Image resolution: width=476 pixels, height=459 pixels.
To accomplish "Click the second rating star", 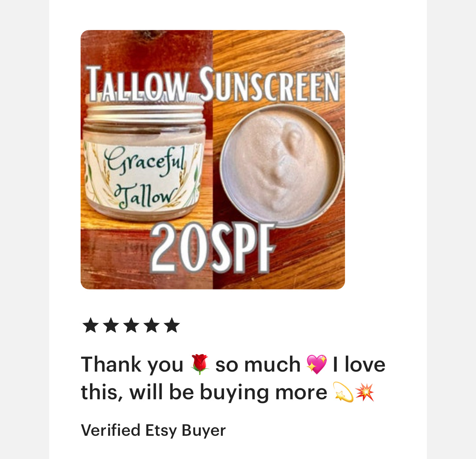I will 111,326.
